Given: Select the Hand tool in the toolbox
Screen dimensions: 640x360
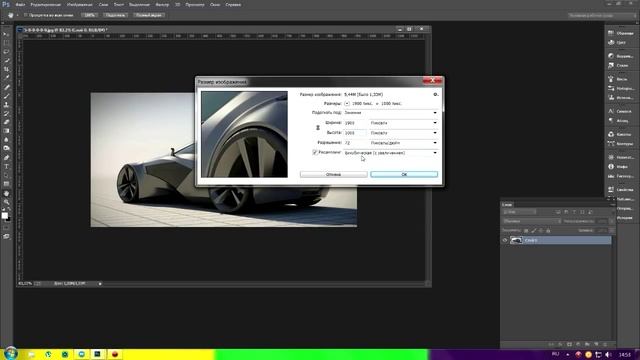Looking at the screenshot, I should point(6,193).
